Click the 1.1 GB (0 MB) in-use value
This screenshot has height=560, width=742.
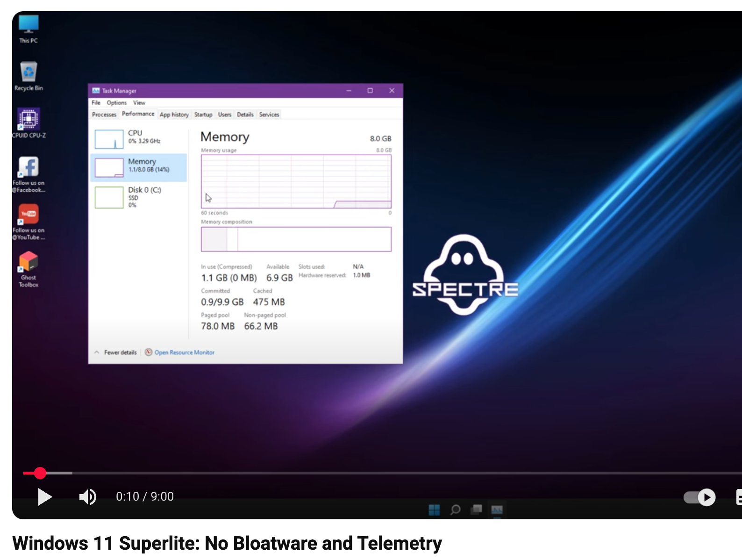click(x=229, y=278)
